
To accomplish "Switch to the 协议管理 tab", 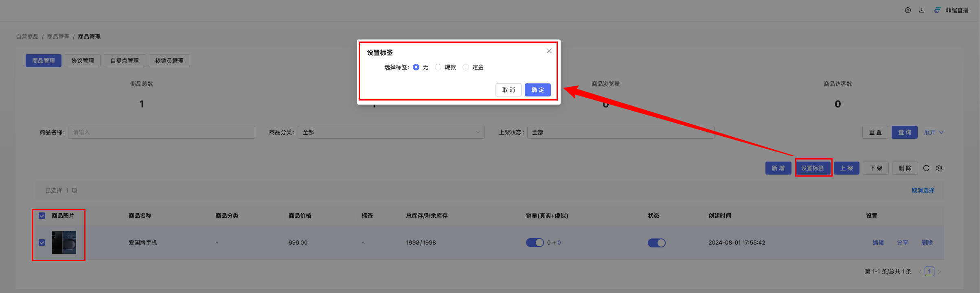I will click(83, 61).
